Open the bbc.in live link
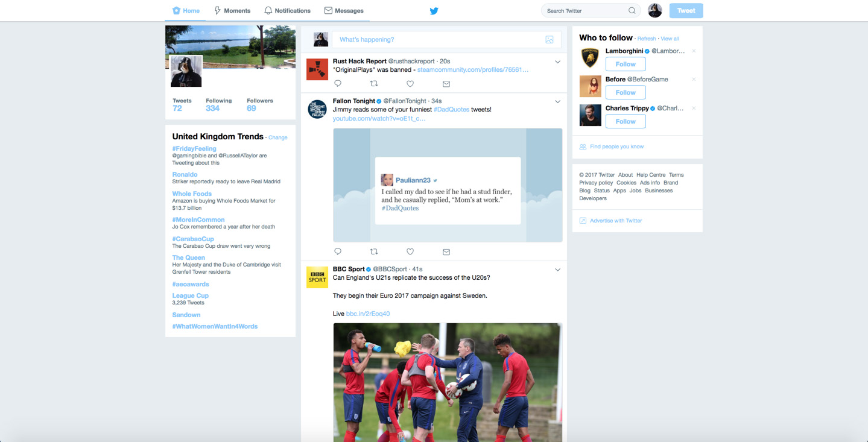The height and width of the screenshot is (442, 868). (x=368, y=314)
